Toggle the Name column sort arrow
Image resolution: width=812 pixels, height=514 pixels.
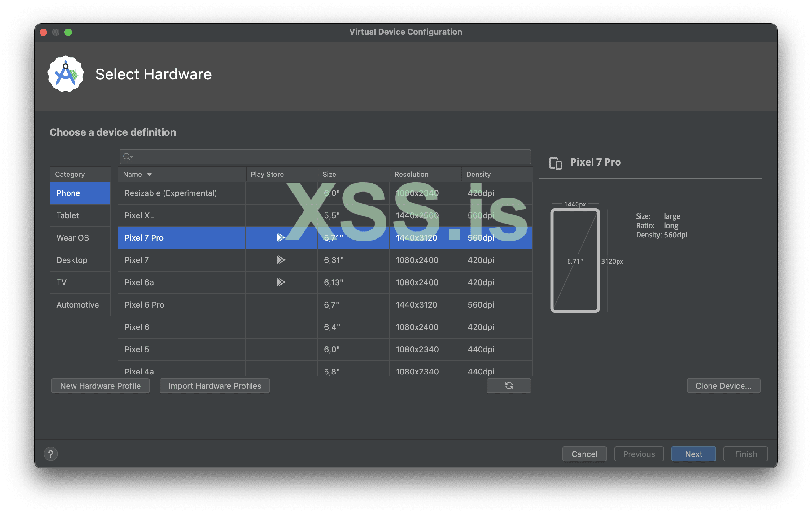point(149,175)
